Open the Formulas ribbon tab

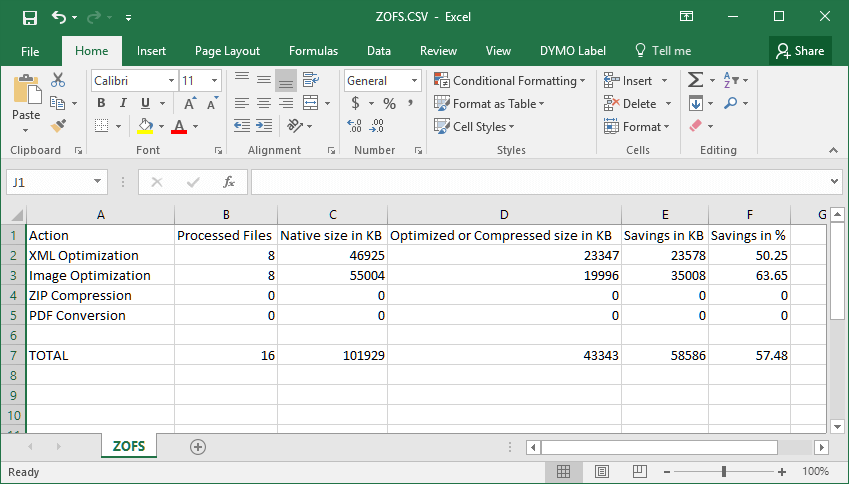313,51
